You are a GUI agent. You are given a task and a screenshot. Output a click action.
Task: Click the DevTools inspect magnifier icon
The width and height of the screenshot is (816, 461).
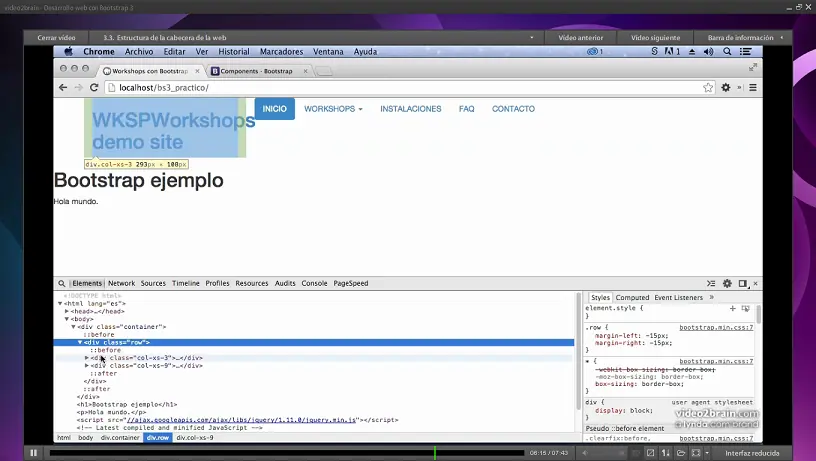[x=61, y=284]
